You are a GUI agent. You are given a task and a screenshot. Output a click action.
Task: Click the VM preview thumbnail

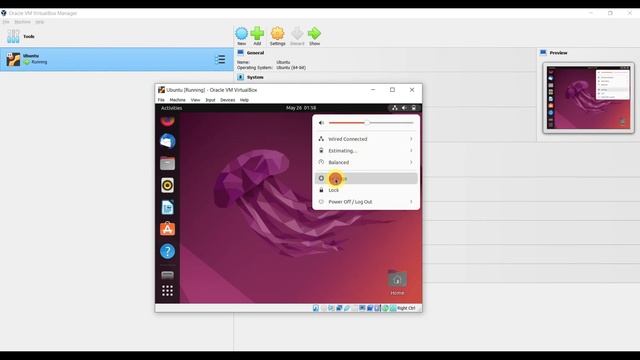click(x=589, y=98)
